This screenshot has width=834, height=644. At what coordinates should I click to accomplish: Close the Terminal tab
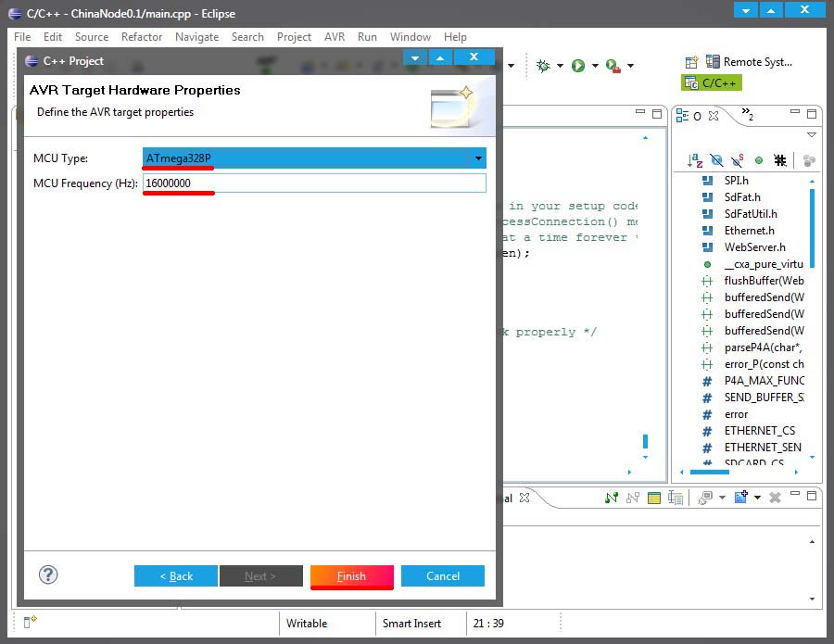pos(524,498)
